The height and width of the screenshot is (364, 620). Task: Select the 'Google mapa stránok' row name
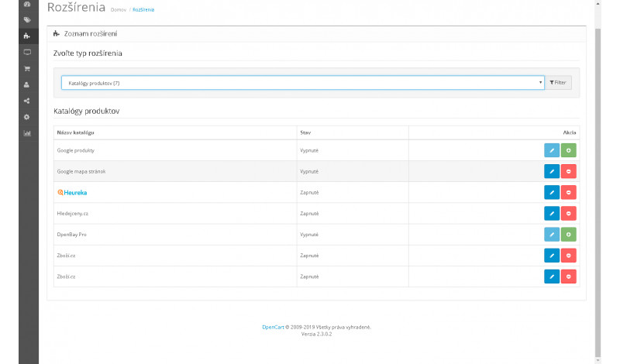81,171
